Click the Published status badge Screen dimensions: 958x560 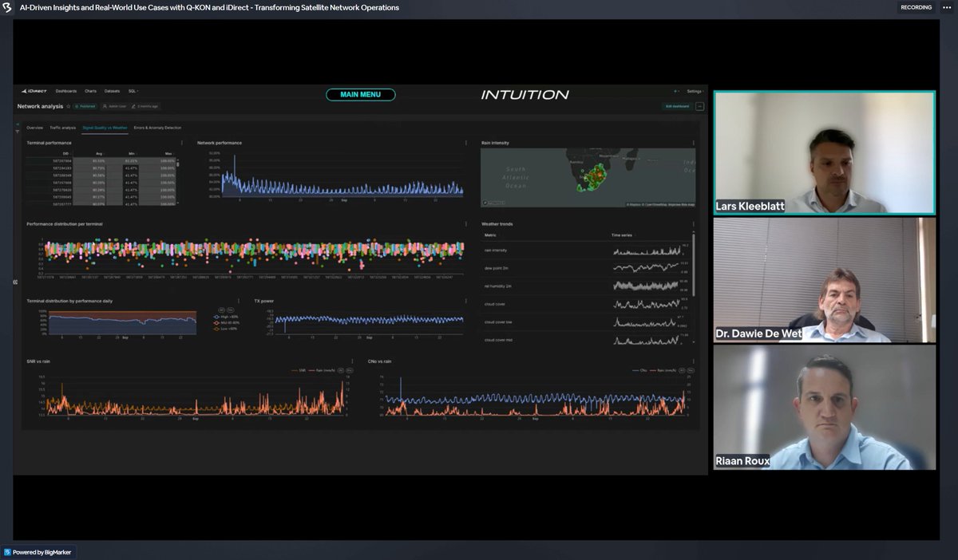(85, 106)
